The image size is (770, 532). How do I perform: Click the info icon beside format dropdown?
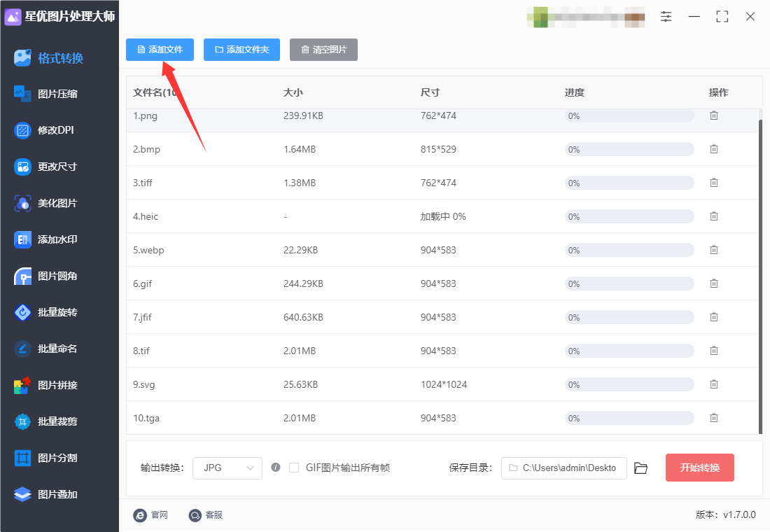[x=276, y=468]
